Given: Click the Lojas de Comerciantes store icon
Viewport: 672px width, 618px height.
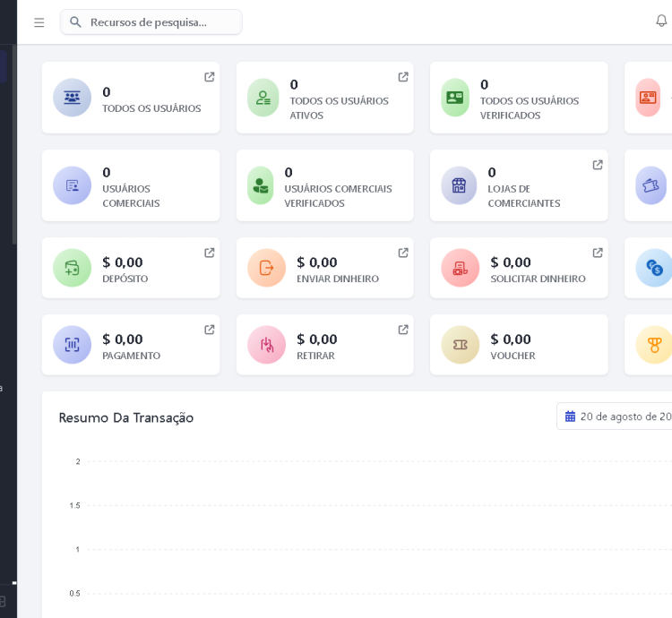Looking at the screenshot, I should (x=459, y=185).
